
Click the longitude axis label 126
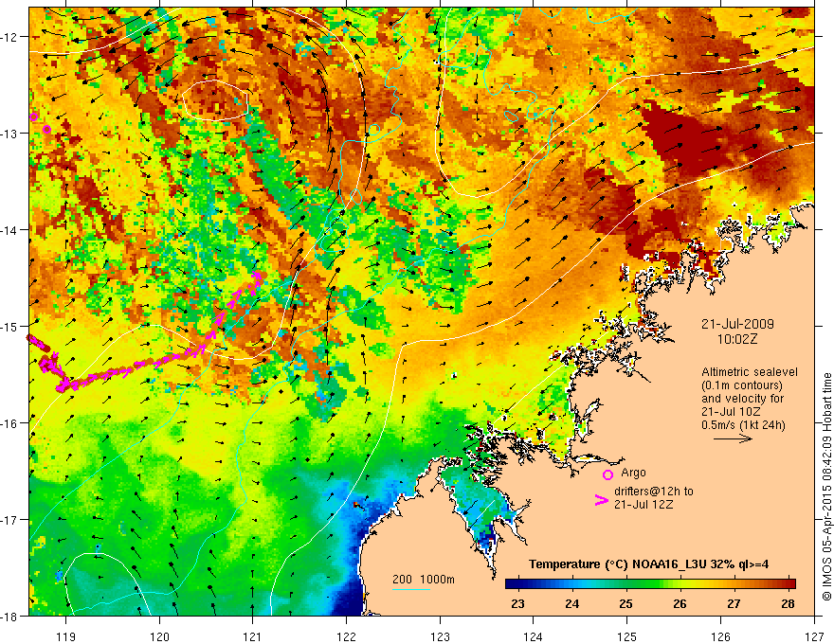tap(720, 636)
